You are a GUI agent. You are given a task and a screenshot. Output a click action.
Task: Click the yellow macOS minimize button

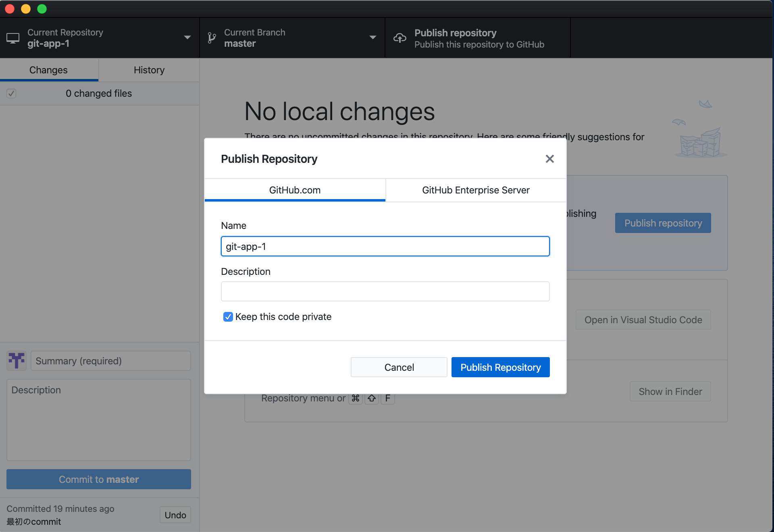tap(26, 9)
